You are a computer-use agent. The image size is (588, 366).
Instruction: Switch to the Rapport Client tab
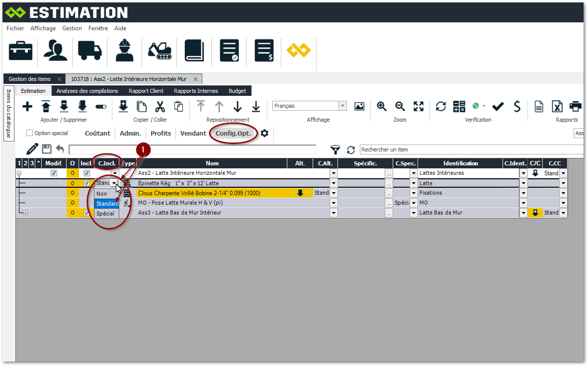pyautogui.click(x=146, y=91)
